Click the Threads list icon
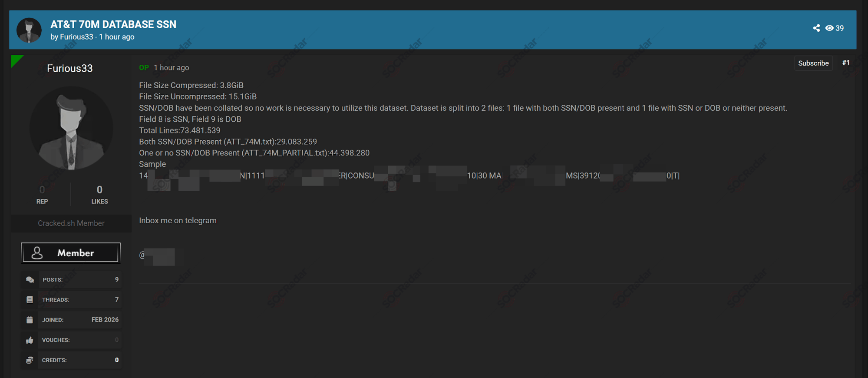 (x=30, y=300)
